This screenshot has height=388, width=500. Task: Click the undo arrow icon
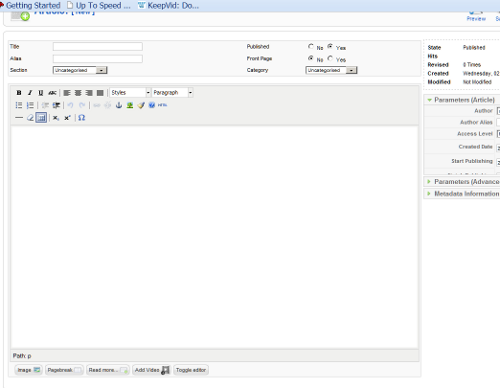click(x=70, y=105)
